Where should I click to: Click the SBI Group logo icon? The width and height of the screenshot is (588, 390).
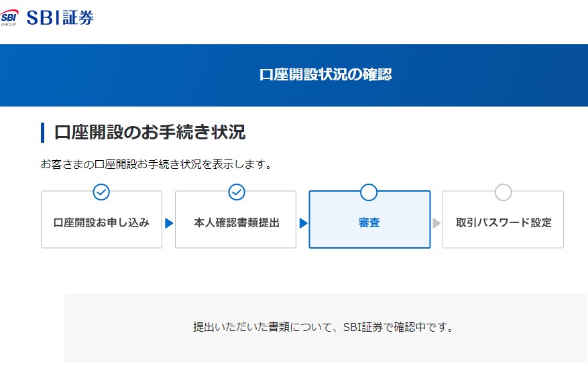(9, 17)
